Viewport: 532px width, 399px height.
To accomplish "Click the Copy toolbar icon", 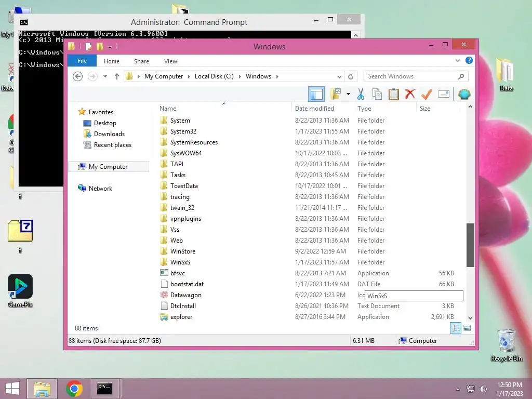I will point(377,94).
